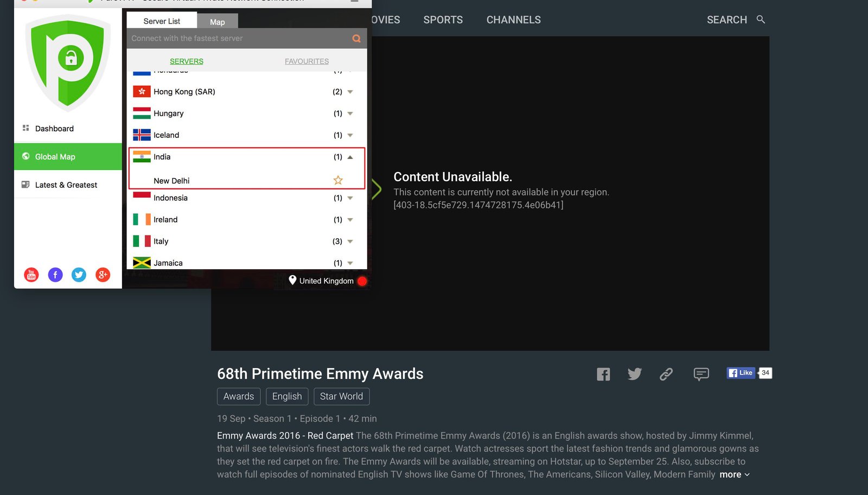Screen dimensions: 868x495
Task: Click the Dashboard grid icon
Action: point(25,128)
